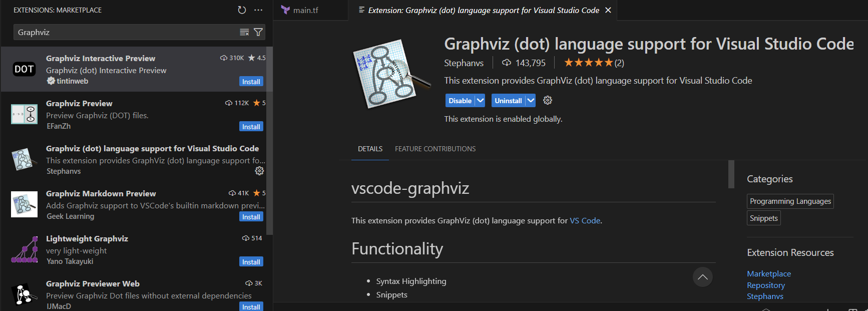868x311 pixels.
Task: Open the Stephanvs resource link
Action: coord(765,296)
